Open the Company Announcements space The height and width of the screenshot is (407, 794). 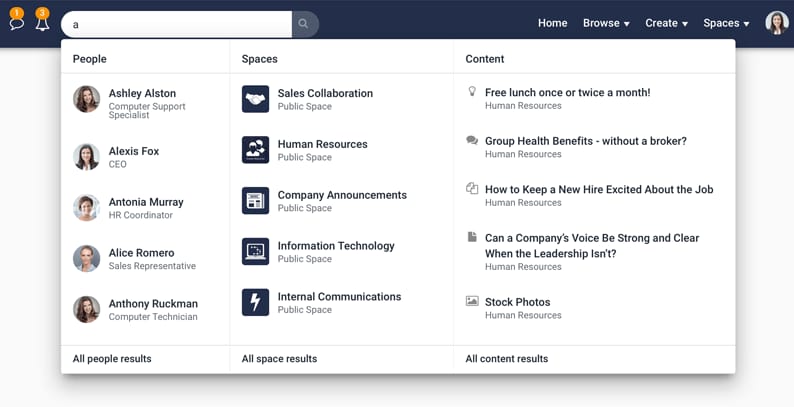click(x=342, y=195)
